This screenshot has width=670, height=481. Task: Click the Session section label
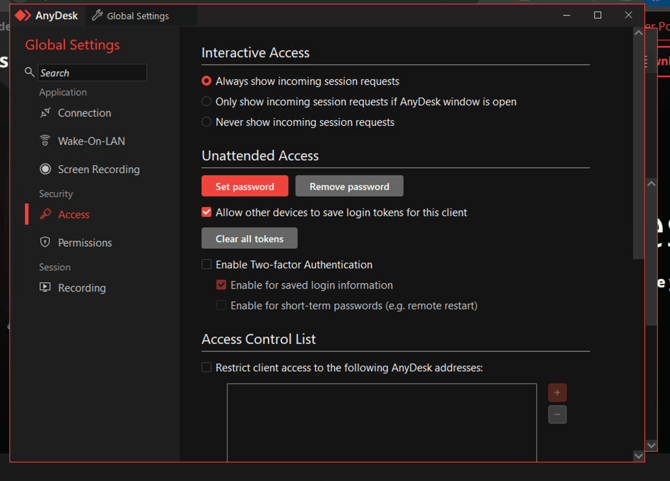coord(55,267)
